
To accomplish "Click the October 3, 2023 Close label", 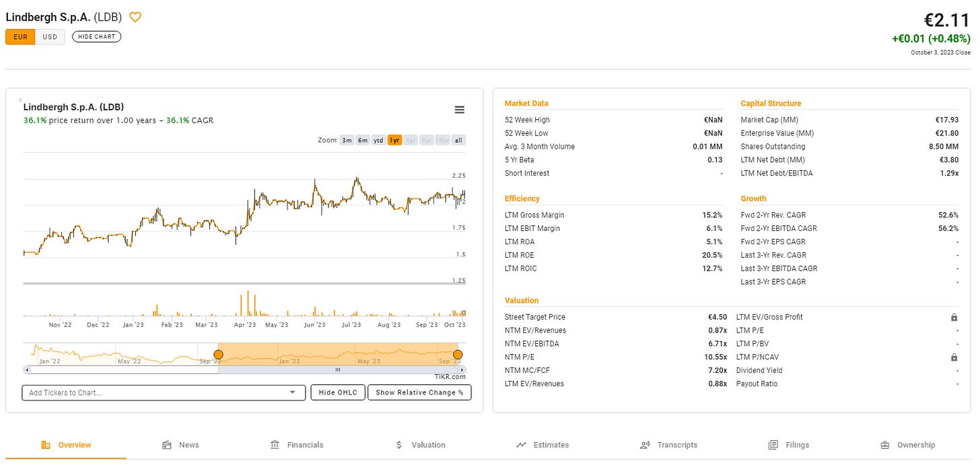I will click(x=941, y=52).
